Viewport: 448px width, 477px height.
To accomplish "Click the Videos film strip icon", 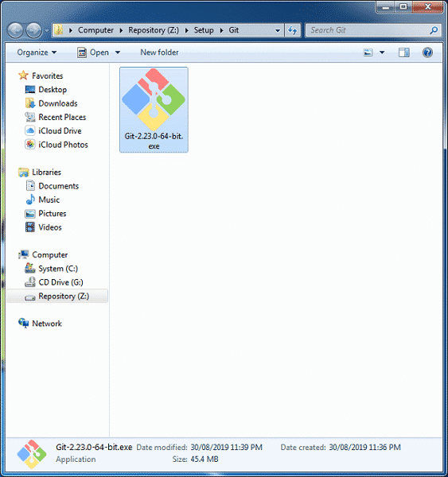I will pos(30,227).
